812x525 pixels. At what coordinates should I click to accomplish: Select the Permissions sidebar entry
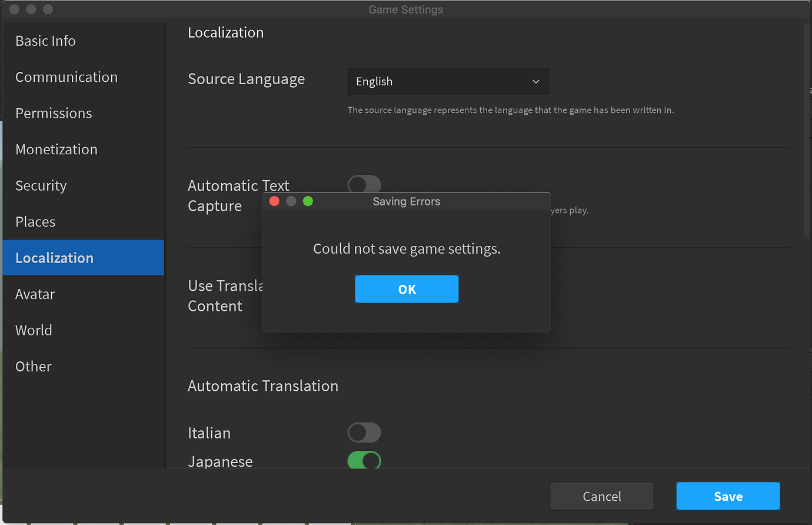54,113
